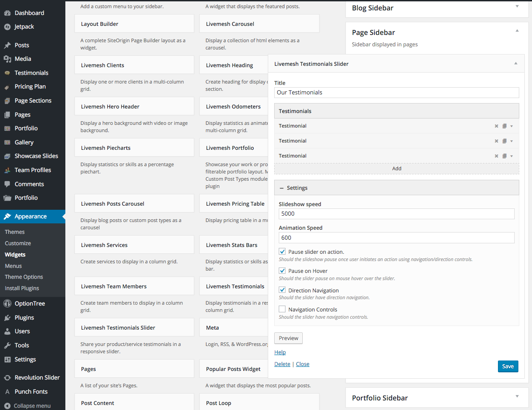Collapse the Page Sidebar panel arrow

[x=517, y=30]
